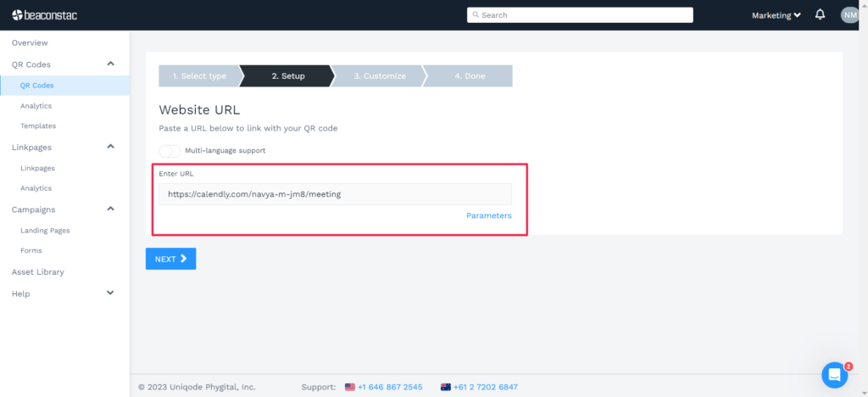Go to step 1 Select type
The width and height of the screenshot is (868, 397).
[x=199, y=76]
